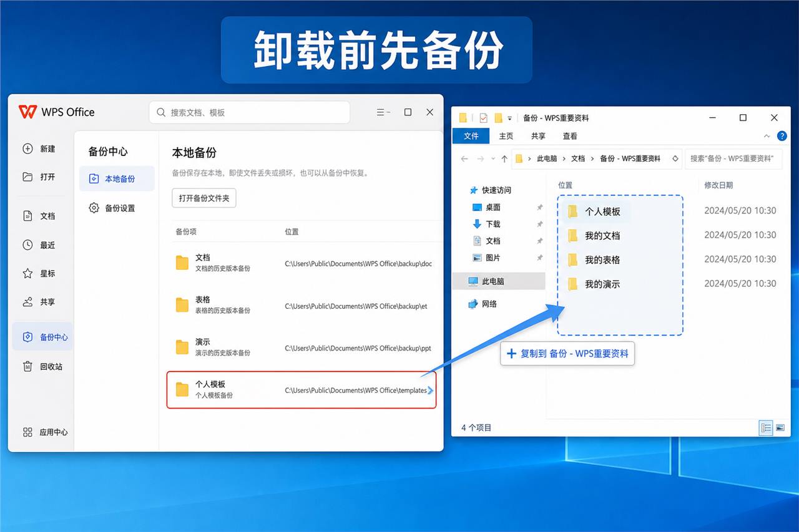Click the 4 个项目 status text
The image size is (799, 532).
click(x=476, y=428)
